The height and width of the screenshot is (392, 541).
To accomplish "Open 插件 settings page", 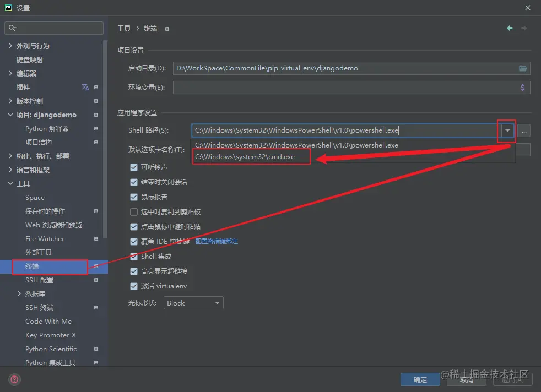I will (x=23, y=87).
